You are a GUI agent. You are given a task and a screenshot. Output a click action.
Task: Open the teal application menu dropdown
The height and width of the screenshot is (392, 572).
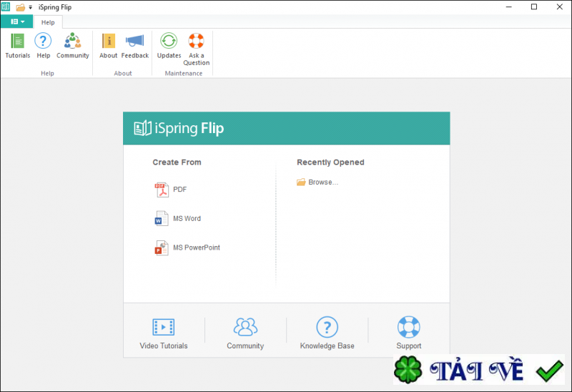(x=17, y=21)
